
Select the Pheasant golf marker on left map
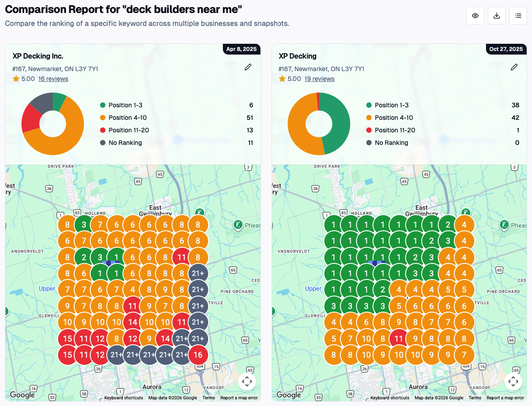click(x=238, y=225)
